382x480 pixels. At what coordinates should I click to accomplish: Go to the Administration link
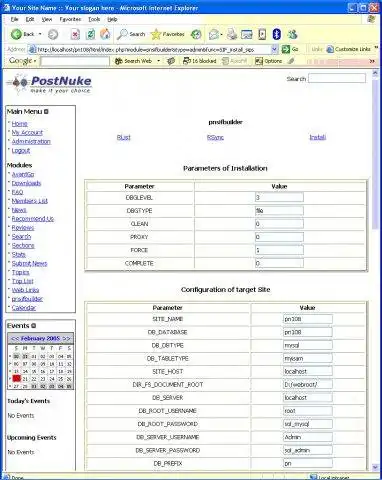coord(31,141)
